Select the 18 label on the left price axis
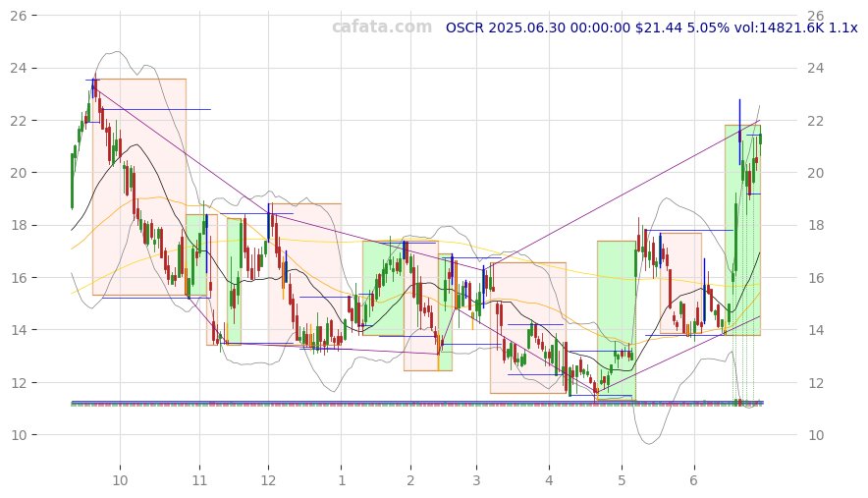This screenshot has width=868, height=498. pyautogui.click(x=19, y=226)
